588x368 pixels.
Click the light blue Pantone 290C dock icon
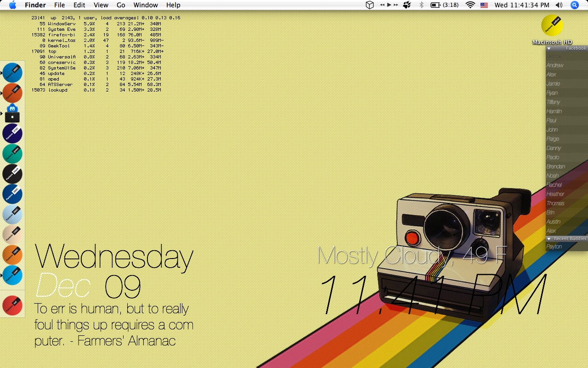tap(12, 214)
